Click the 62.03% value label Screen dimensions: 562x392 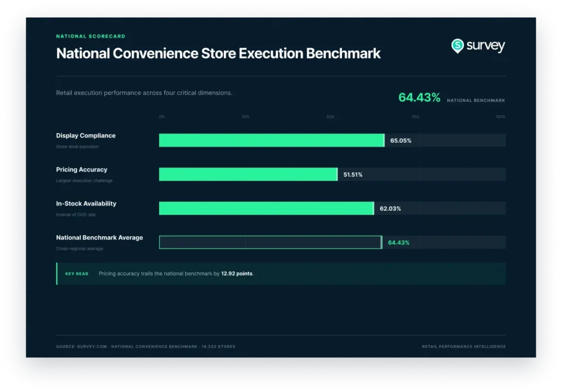[x=390, y=209]
